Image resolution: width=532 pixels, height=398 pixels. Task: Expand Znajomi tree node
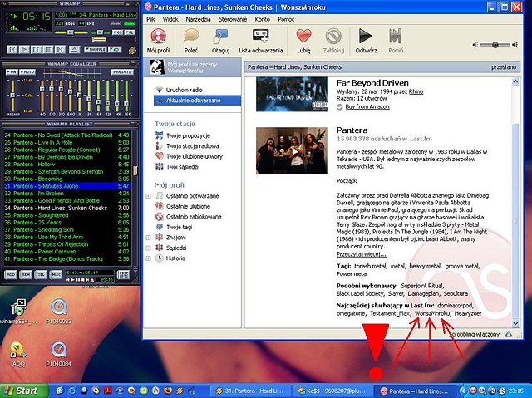coord(148,238)
